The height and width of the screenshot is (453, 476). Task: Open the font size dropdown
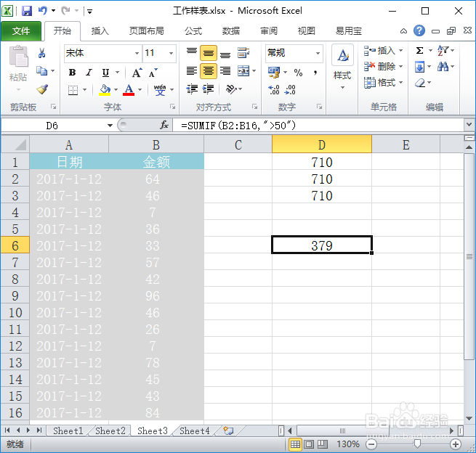click(x=172, y=54)
